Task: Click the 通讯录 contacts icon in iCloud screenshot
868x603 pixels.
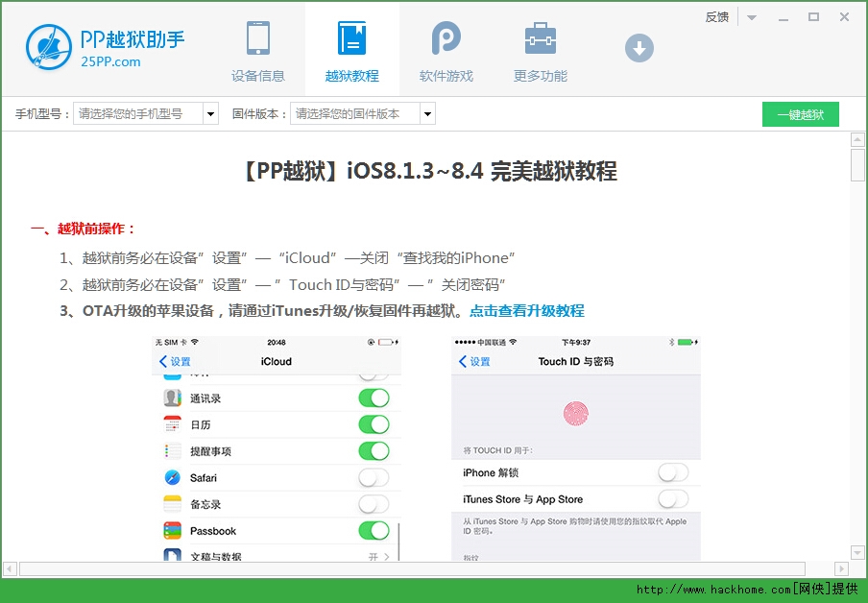Action: point(172,398)
